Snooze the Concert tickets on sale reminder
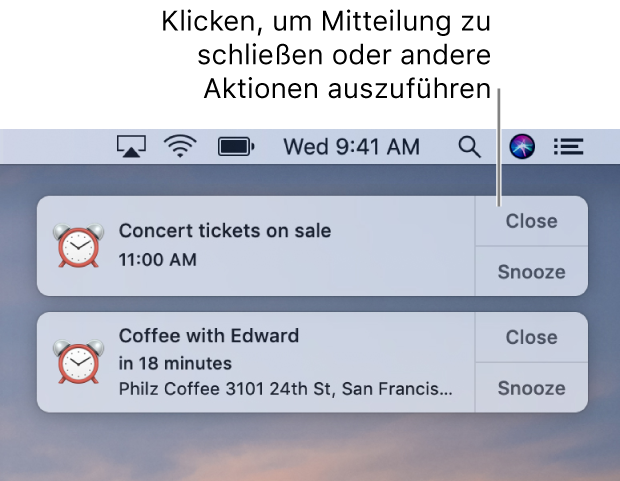This screenshot has height=481, width=620. [x=531, y=272]
